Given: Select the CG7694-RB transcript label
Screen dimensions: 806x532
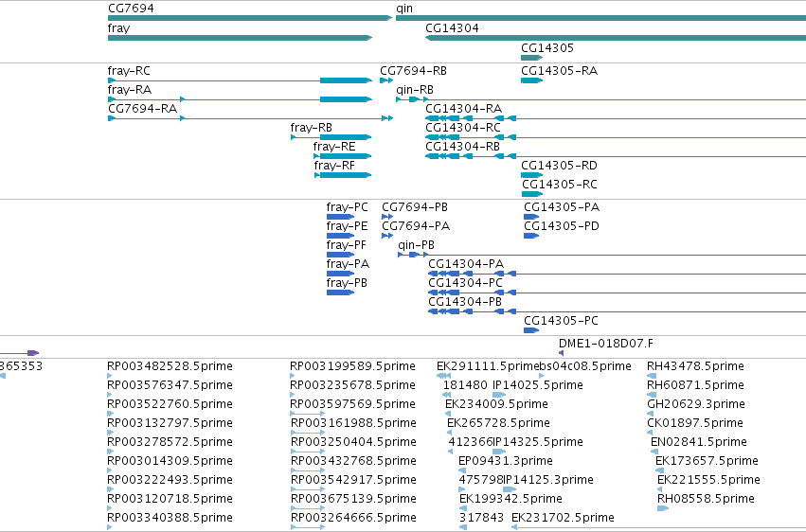Looking at the screenshot, I should coord(413,71).
